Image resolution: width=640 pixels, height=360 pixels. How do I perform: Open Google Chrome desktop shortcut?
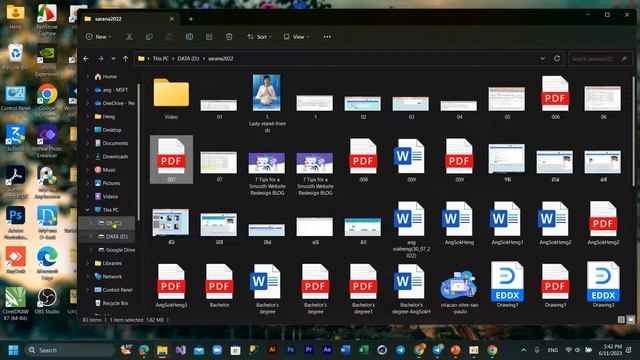[47, 99]
